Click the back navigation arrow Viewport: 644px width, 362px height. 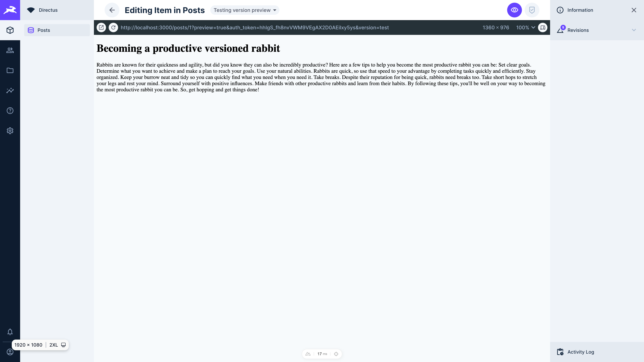[x=112, y=10]
